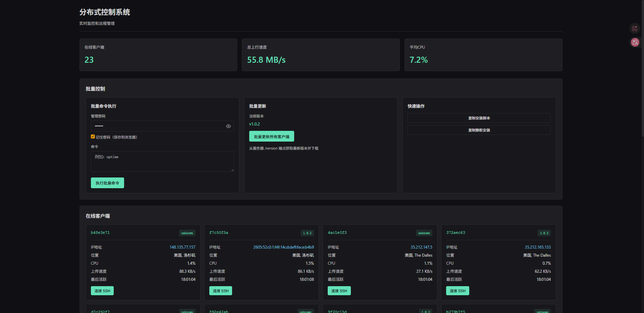Screen dimensions: 644x313
Task: Click into the 命令 textarea
Action: 162,161
